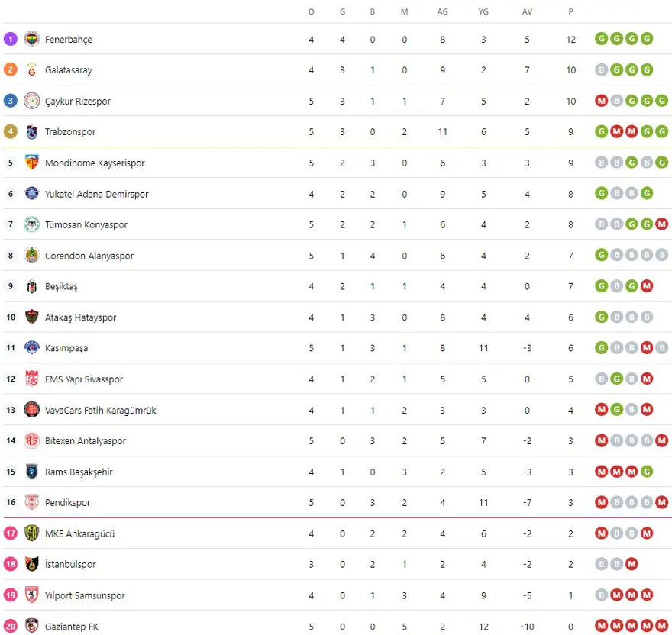Click the Beşiktaş team logo
Image resolution: width=672 pixels, height=635 pixels.
[31, 286]
